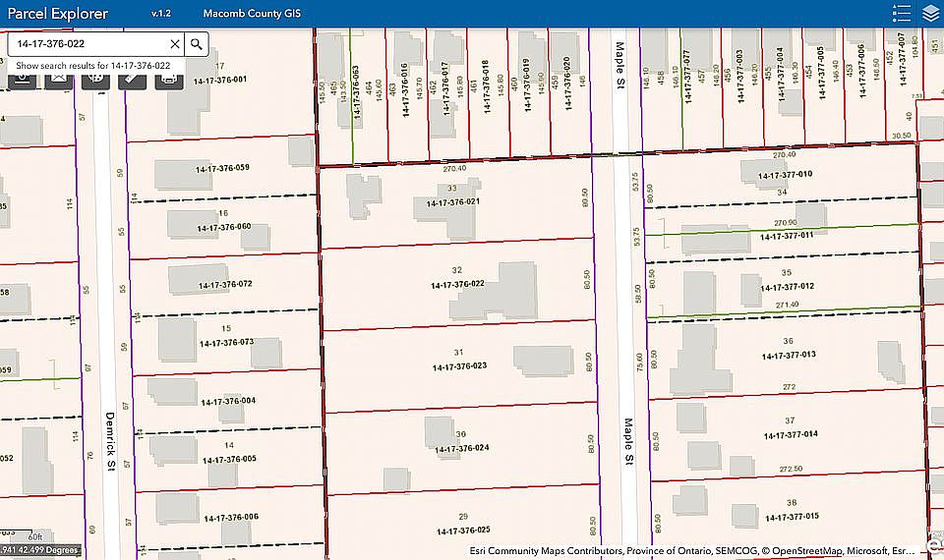Open the Legend panel icon
944x560 pixels.
point(902,13)
